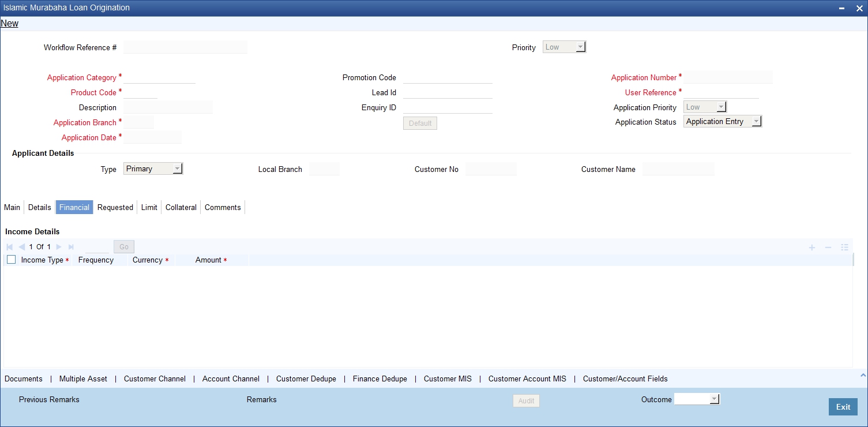The width and height of the screenshot is (868, 427).
Task: Open the Comments tab
Action: (223, 207)
